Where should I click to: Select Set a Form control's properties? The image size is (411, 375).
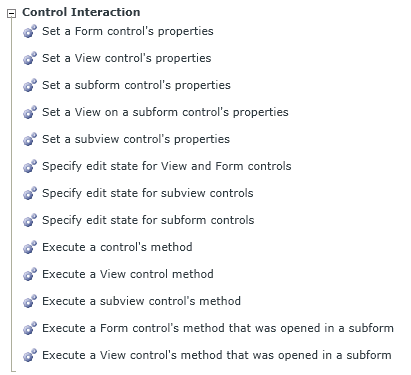pos(128,31)
